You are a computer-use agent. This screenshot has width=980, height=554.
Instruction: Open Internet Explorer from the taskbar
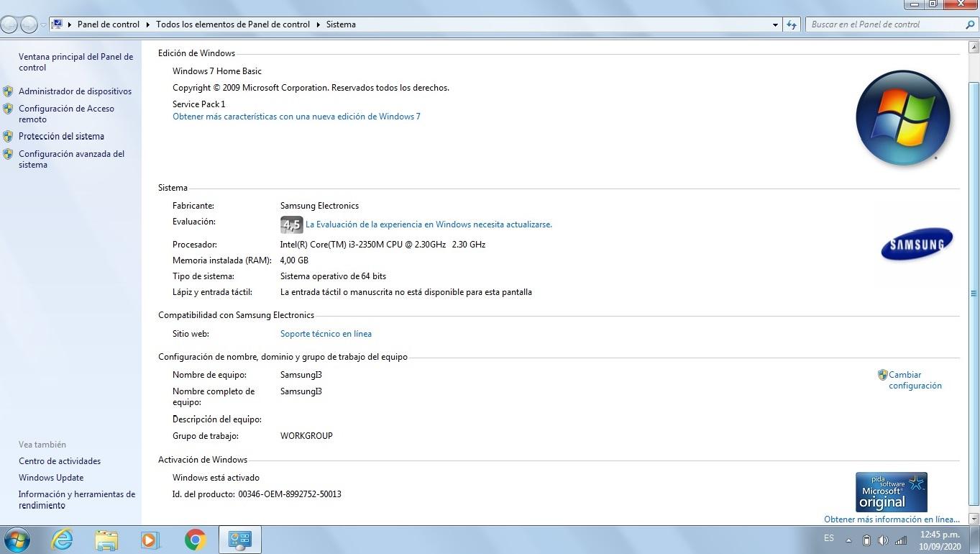(x=63, y=540)
